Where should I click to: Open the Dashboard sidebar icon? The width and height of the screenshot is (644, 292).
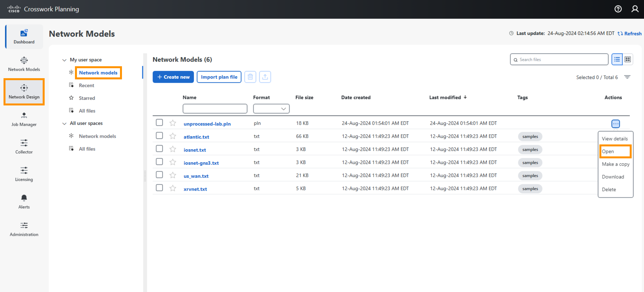pyautogui.click(x=24, y=36)
